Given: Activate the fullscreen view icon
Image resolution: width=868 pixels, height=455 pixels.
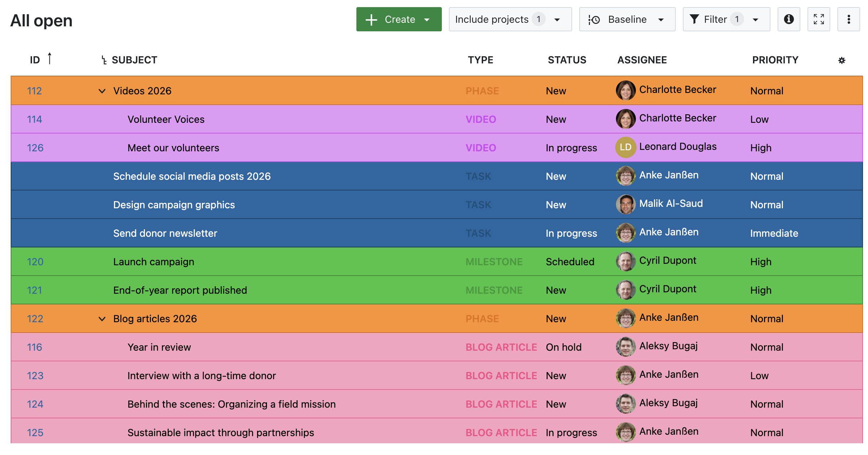Looking at the screenshot, I should coord(819,20).
